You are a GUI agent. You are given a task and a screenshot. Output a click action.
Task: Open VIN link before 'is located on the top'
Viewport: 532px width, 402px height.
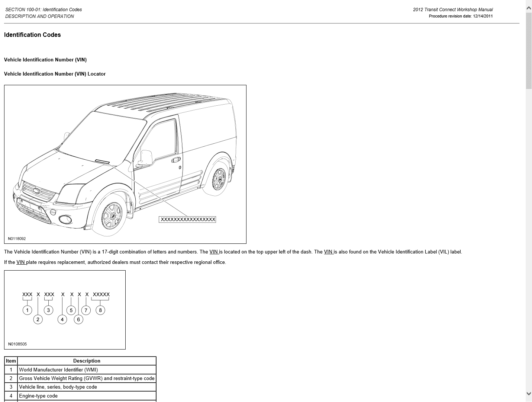pyautogui.click(x=214, y=252)
